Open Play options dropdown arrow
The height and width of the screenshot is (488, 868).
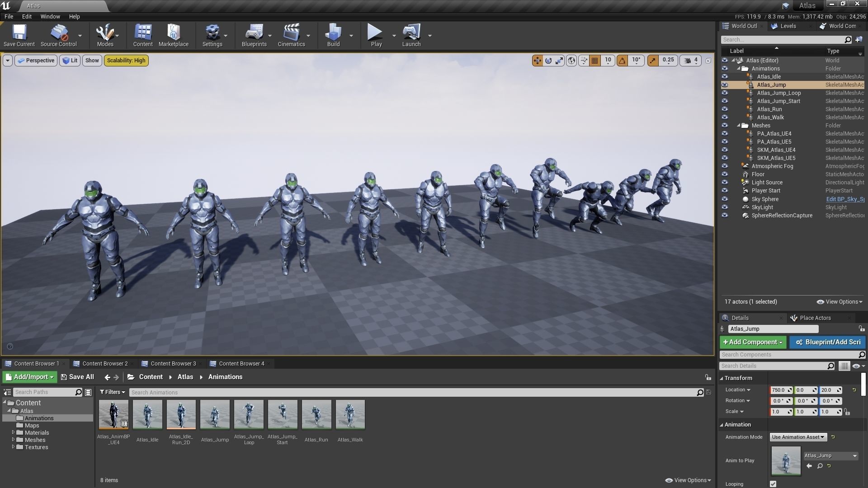tap(394, 36)
